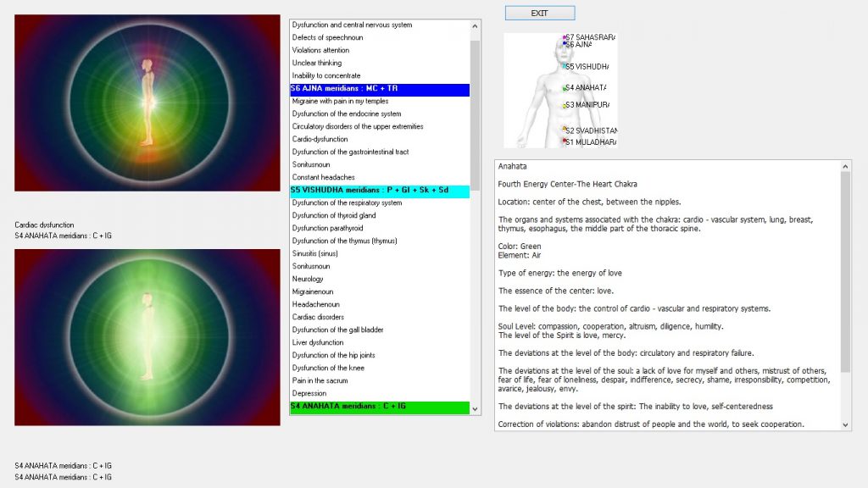Image resolution: width=868 pixels, height=488 pixels.
Task: Select the S6 Ajna chakra marker
Action: click(565, 44)
